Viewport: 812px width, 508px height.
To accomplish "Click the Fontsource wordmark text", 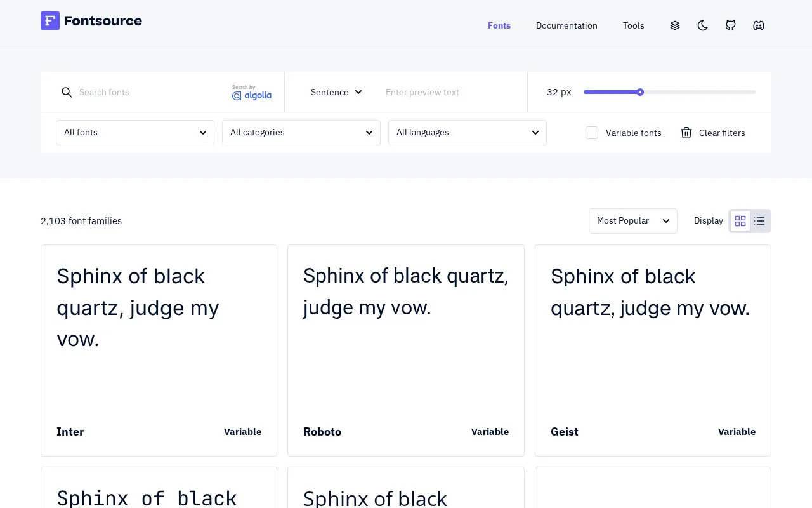I will click(x=103, y=21).
